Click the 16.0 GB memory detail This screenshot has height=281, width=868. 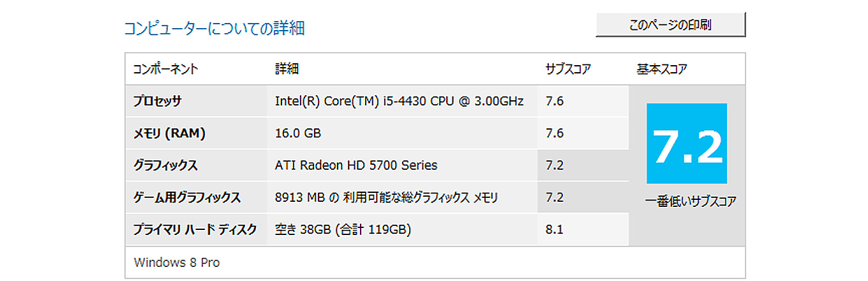point(298,133)
